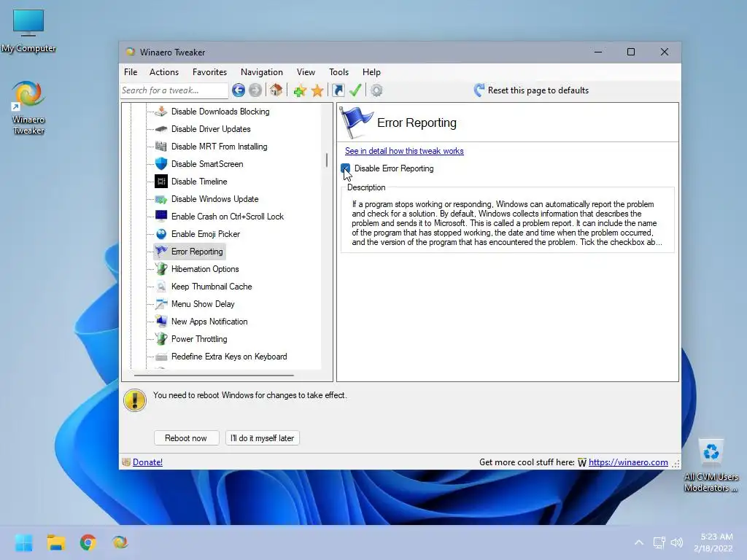
Task: Open the Favorites star icon
Action: [317, 90]
